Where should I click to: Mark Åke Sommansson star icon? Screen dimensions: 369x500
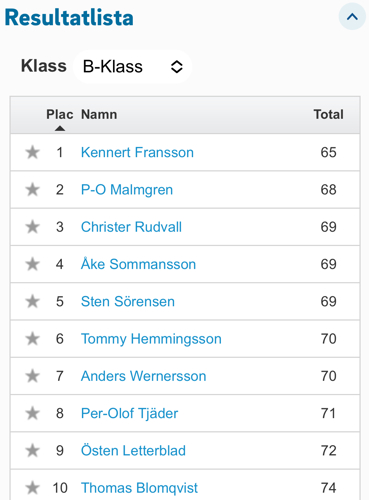[x=33, y=264]
